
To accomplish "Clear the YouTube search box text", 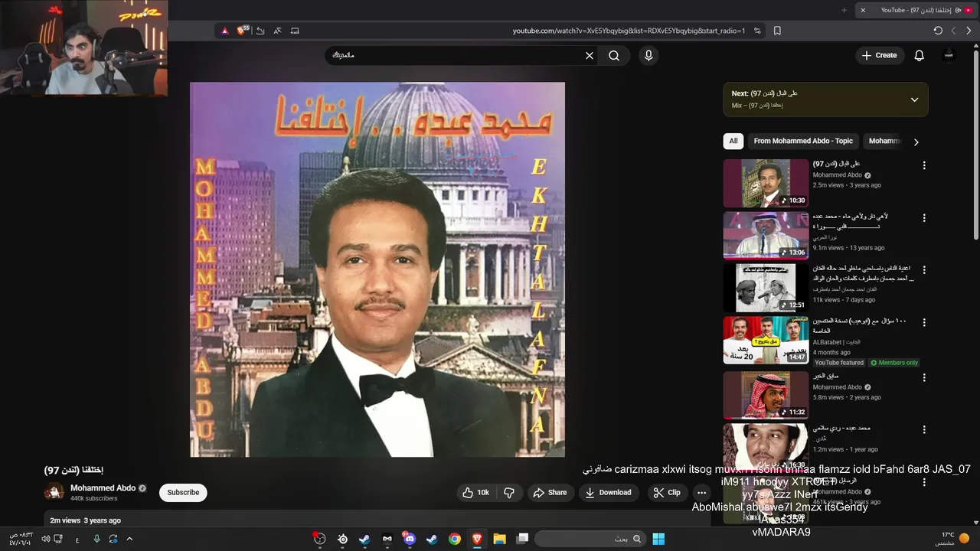I will pyautogui.click(x=590, y=55).
